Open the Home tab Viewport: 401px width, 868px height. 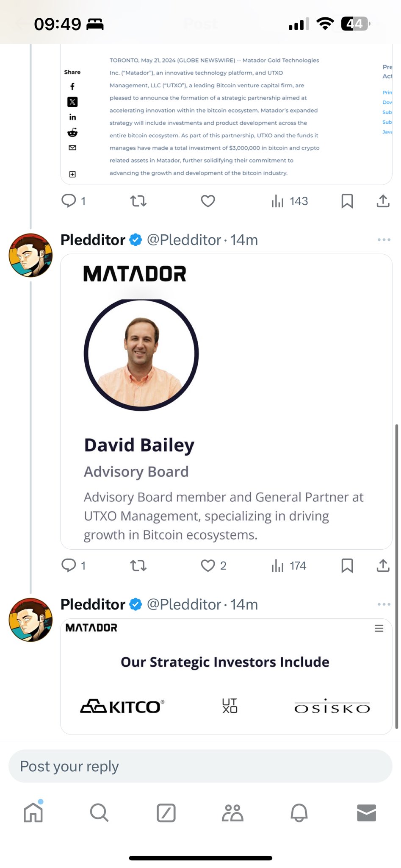click(33, 812)
